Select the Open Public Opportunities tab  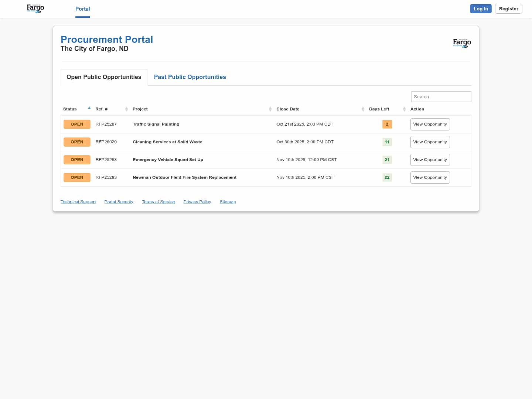(104, 77)
